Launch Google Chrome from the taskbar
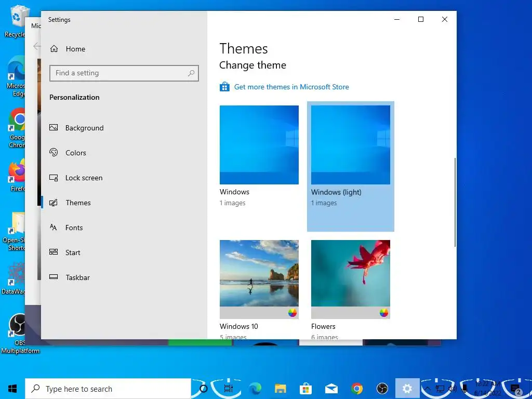Screen dimensions: 532x399 (357, 389)
